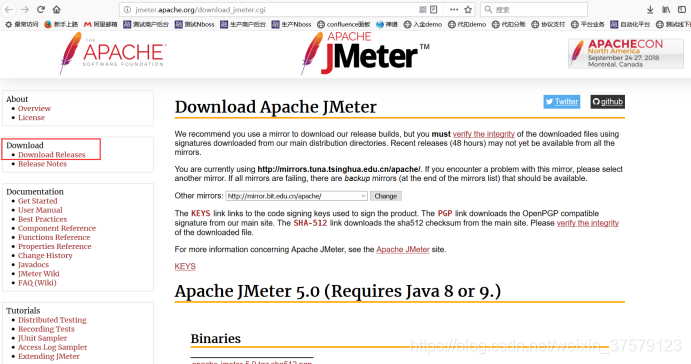Screen dimensions: 691x364
Task: Reload the page with the refresh icon
Action: (x=41, y=10)
